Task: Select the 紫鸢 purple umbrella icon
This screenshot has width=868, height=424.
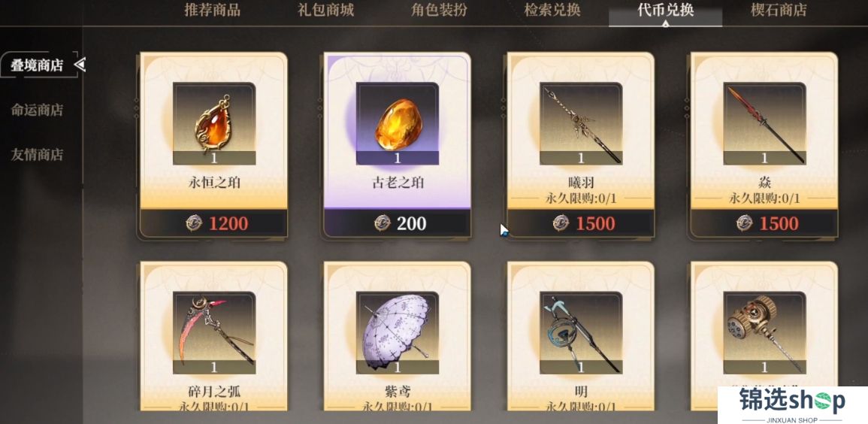Action: point(397,332)
